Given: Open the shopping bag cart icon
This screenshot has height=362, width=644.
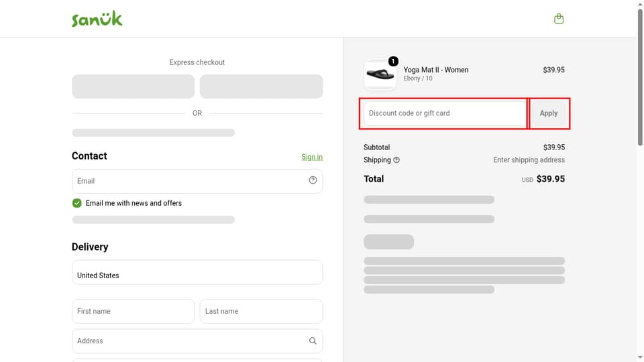Looking at the screenshot, I should pos(559,19).
